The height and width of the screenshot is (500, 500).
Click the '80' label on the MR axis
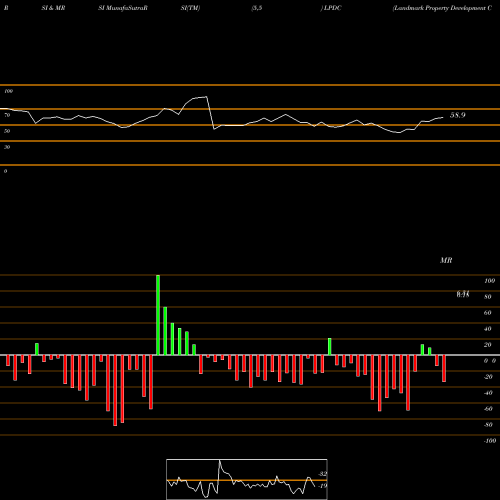click(488, 297)
